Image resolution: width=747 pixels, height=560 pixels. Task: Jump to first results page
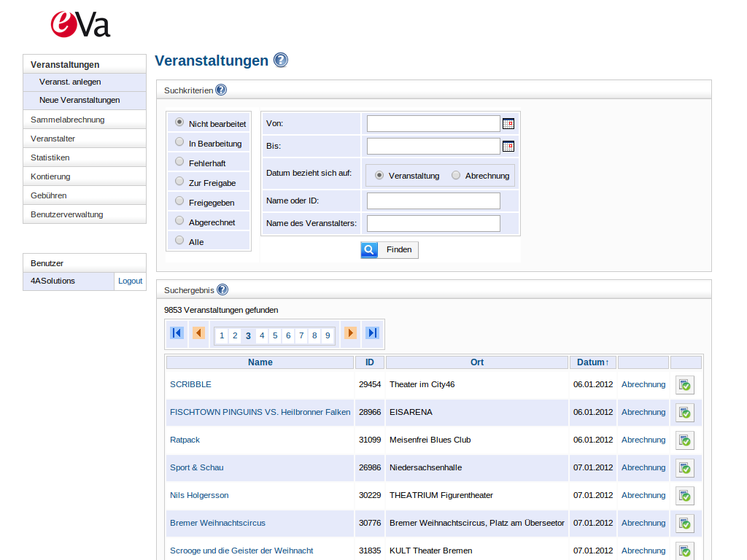177,332
